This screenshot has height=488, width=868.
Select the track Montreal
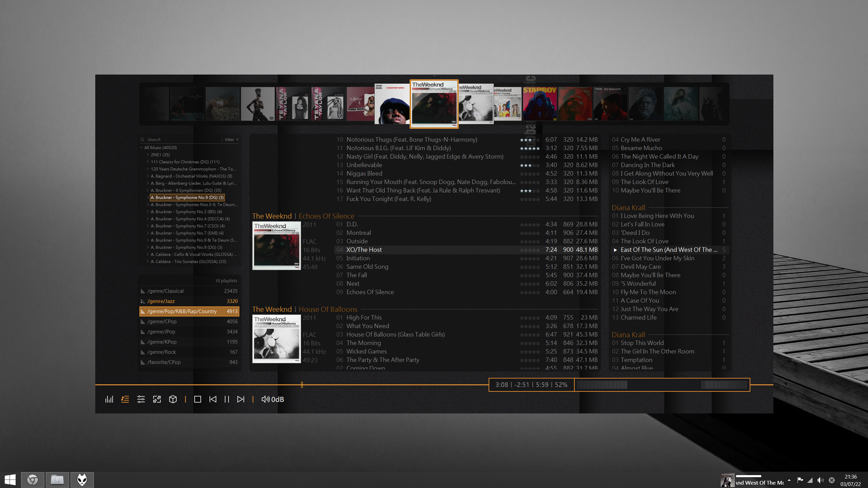pos(466,233)
